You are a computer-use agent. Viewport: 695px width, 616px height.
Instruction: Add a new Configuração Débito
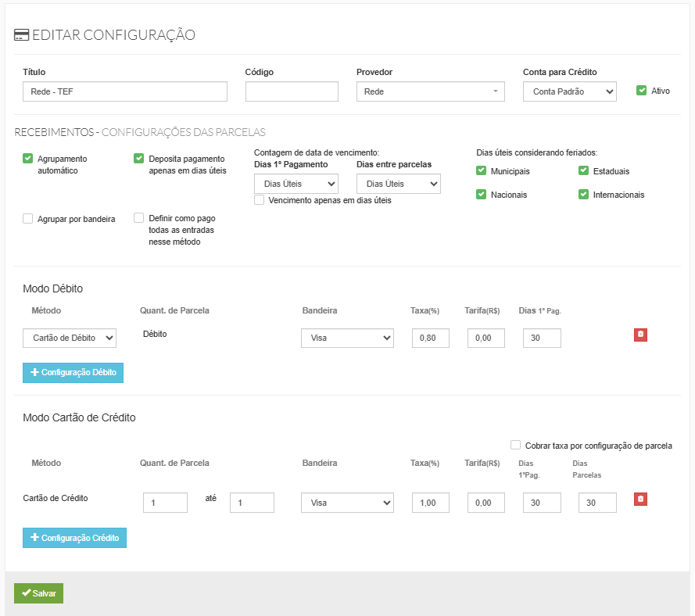(73, 373)
